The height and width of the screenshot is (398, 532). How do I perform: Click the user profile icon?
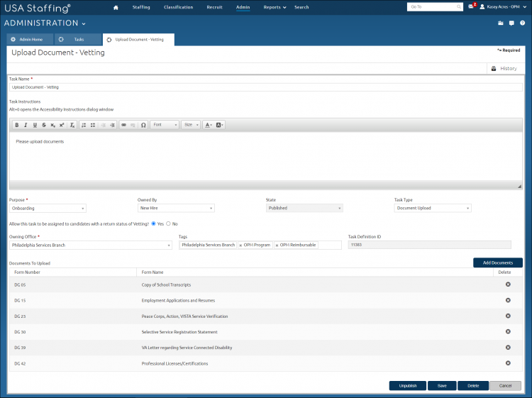click(482, 7)
